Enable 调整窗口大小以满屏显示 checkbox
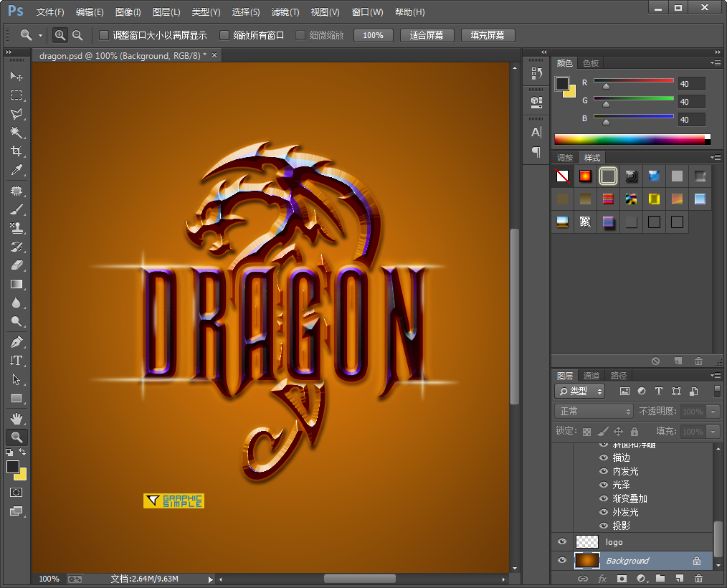 (x=104, y=35)
